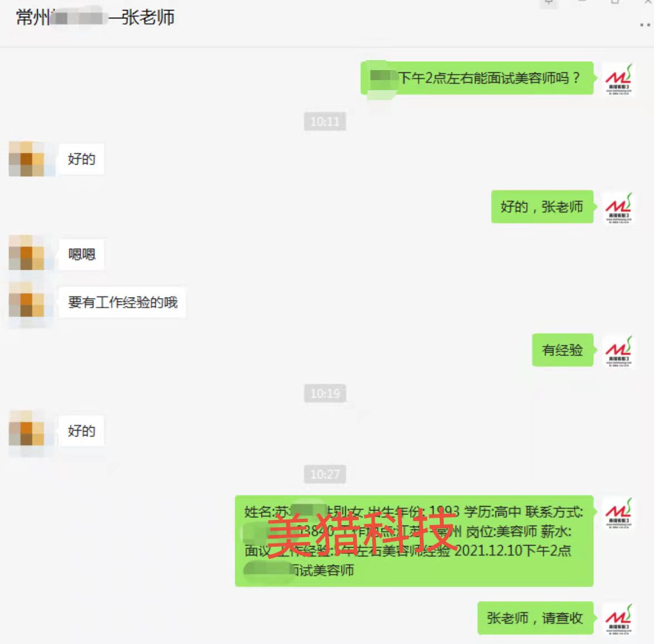Click the logo avatar next to 好的，张老师
This screenshot has width=654, height=644.
click(618, 208)
